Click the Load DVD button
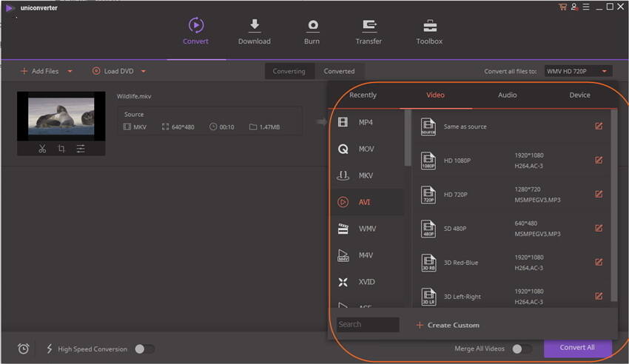629x364 pixels. [x=113, y=71]
